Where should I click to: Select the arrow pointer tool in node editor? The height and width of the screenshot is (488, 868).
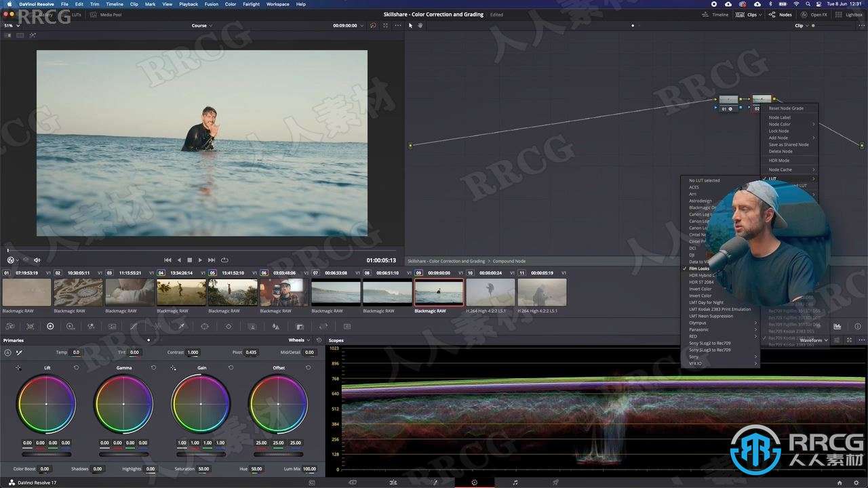[410, 25]
